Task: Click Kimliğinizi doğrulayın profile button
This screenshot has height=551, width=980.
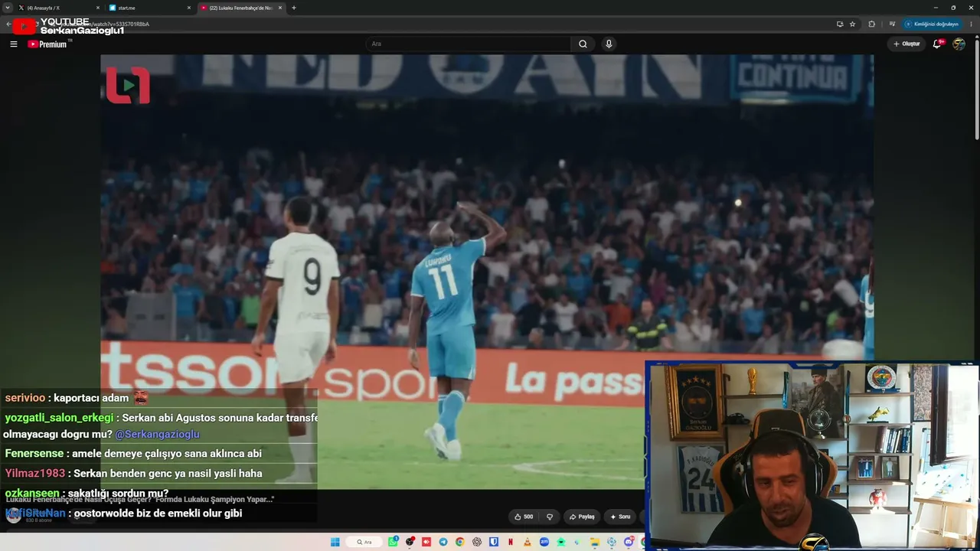Action: [931, 24]
